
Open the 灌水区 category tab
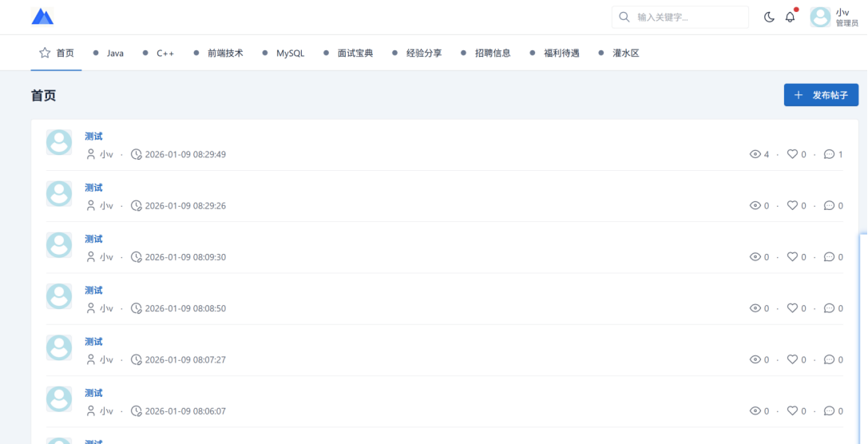tap(619, 54)
